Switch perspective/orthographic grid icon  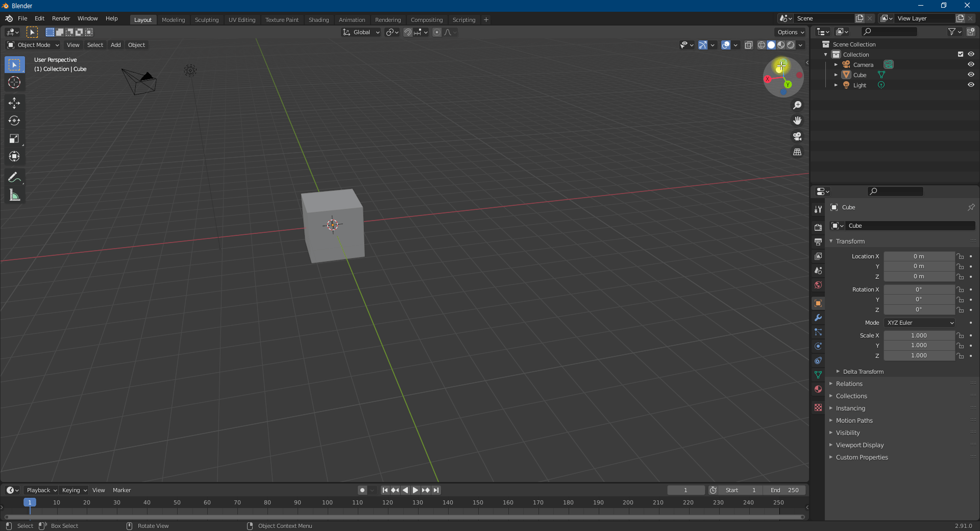tap(797, 152)
